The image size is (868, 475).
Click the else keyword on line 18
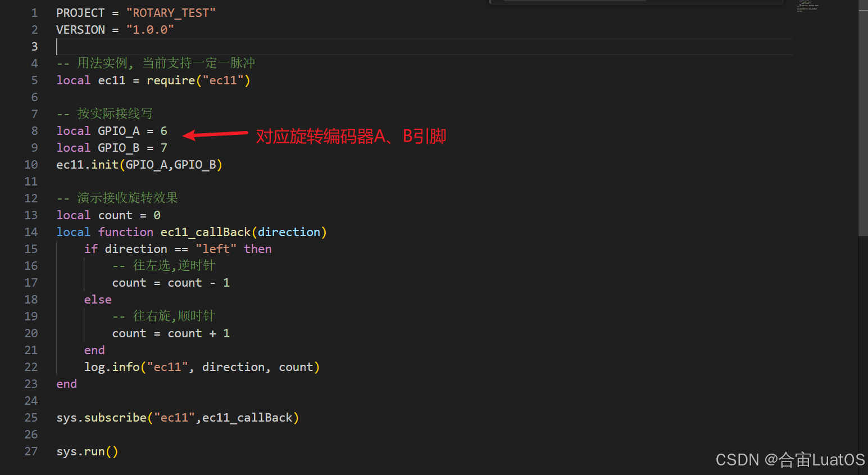98,300
